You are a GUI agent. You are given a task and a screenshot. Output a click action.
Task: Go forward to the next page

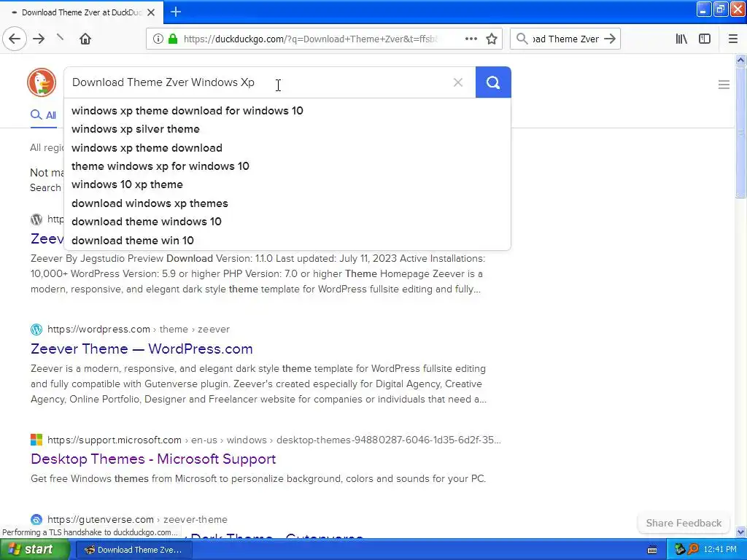tap(39, 39)
